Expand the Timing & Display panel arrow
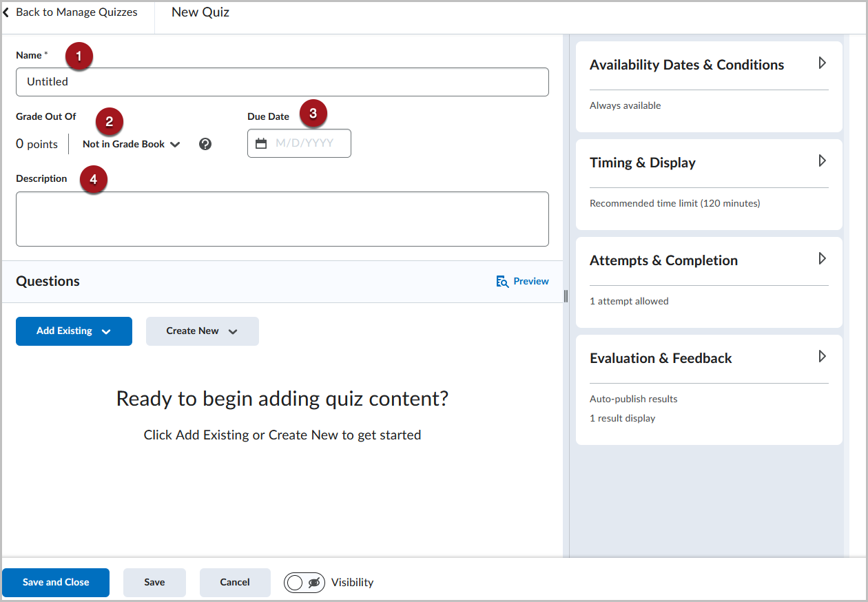868x602 pixels. point(822,160)
